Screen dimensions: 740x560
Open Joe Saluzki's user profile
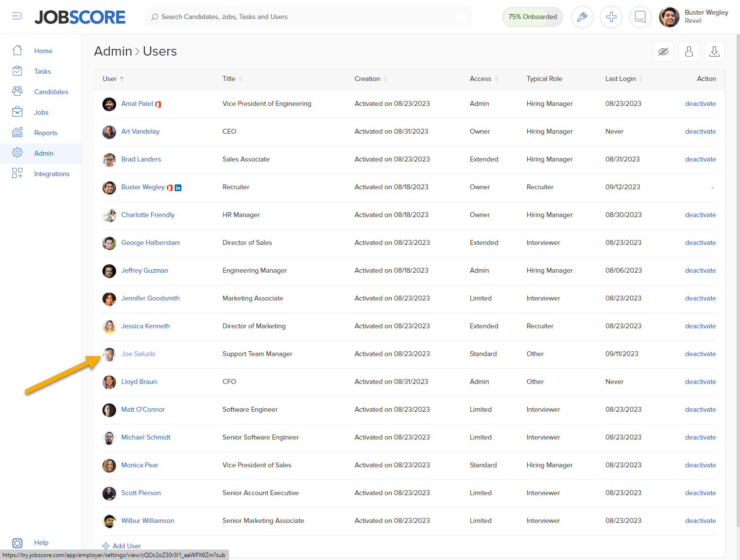pos(138,354)
